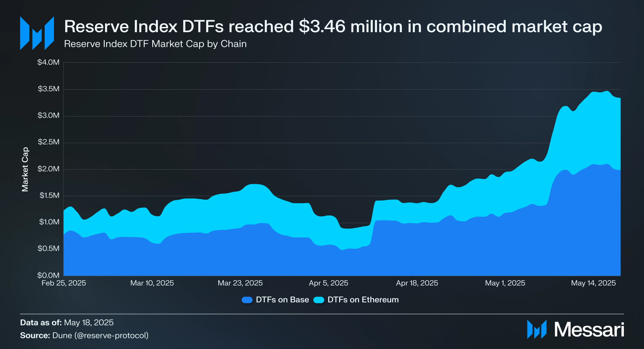Click the chart title about $3.46 million

point(333,26)
